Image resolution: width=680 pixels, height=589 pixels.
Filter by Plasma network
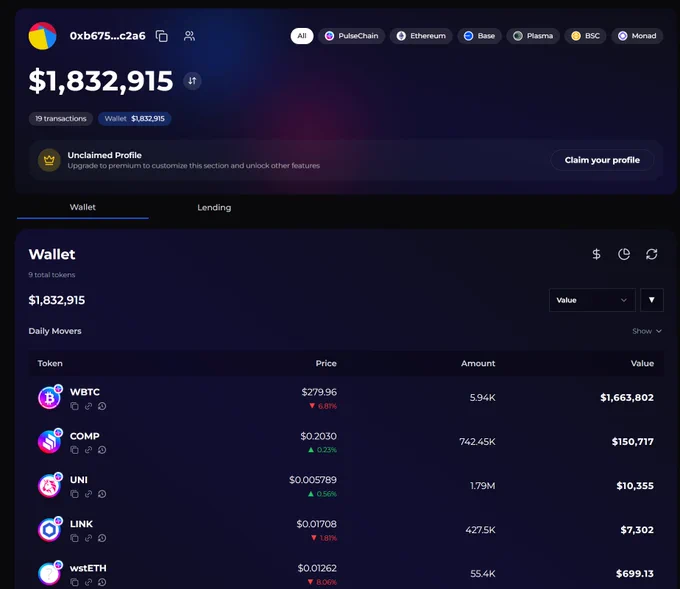[533, 36]
